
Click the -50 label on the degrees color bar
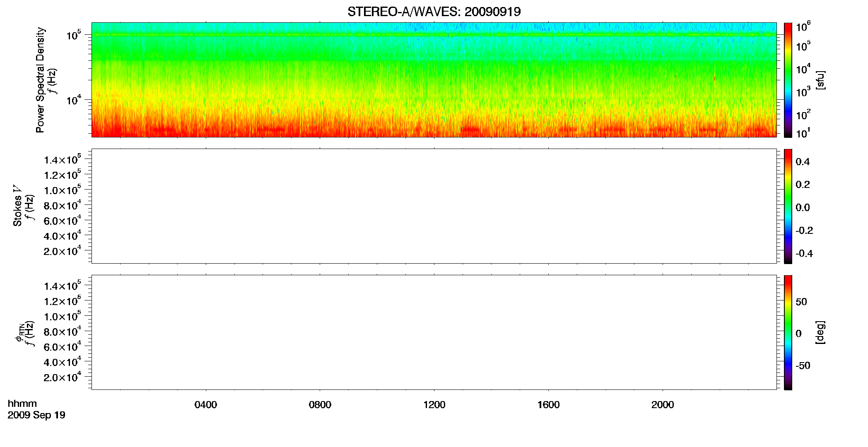(x=803, y=366)
